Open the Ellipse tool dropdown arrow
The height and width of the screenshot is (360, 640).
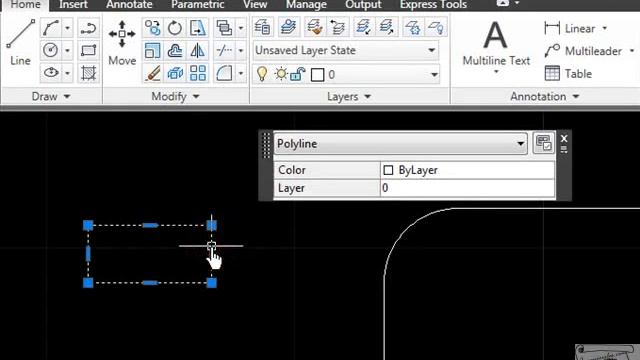point(68,73)
